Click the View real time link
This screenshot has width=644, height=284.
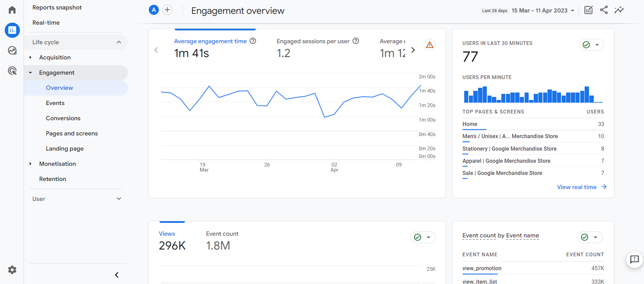click(x=581, y=187)
